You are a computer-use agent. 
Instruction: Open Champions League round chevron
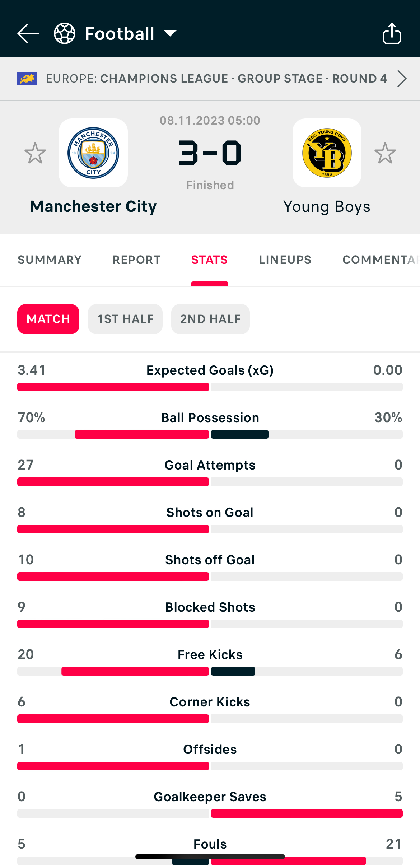pos(402,79)
